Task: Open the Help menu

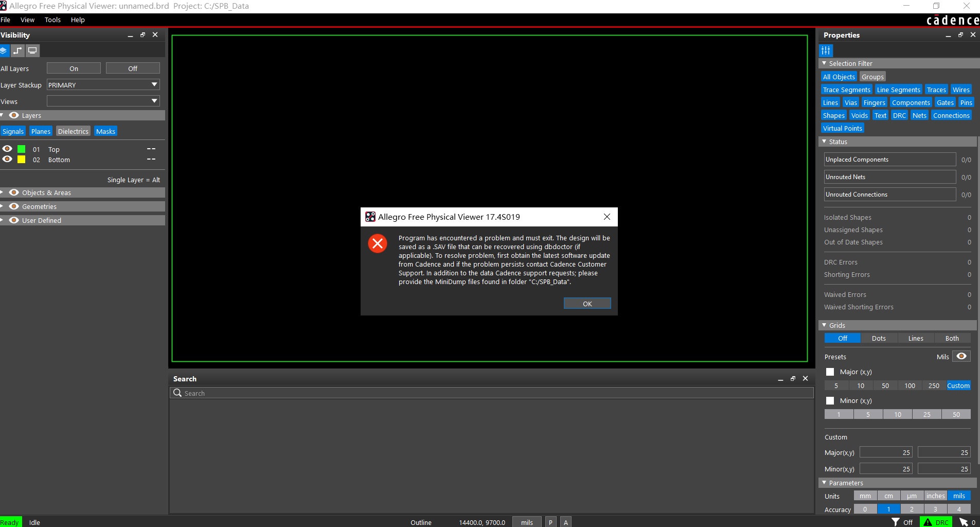Action: [x=78, y=20]
